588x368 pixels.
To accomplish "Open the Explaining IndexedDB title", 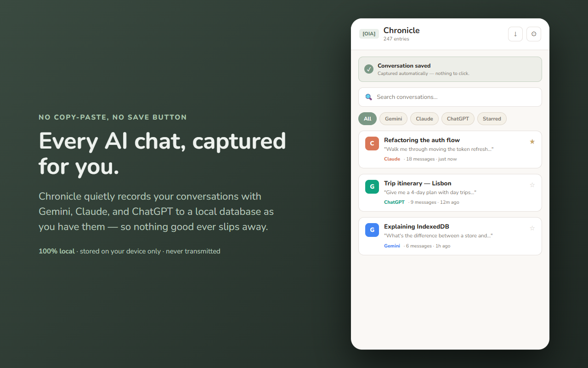I will point(417,227).
